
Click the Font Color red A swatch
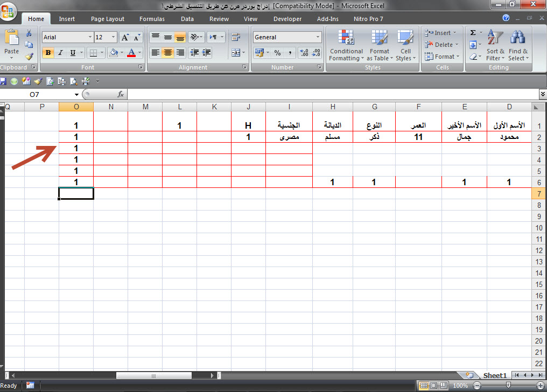click(131, 53)
